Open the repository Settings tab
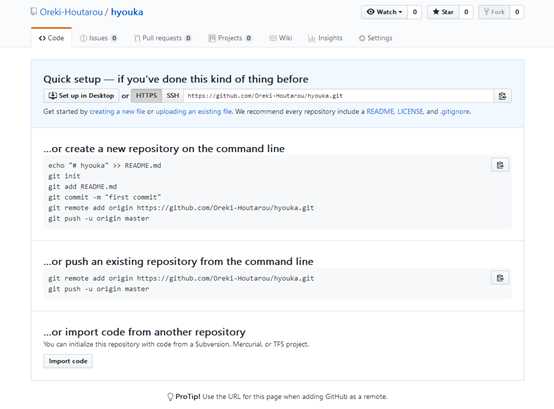The image size is (554, 409). pos(376,38)
